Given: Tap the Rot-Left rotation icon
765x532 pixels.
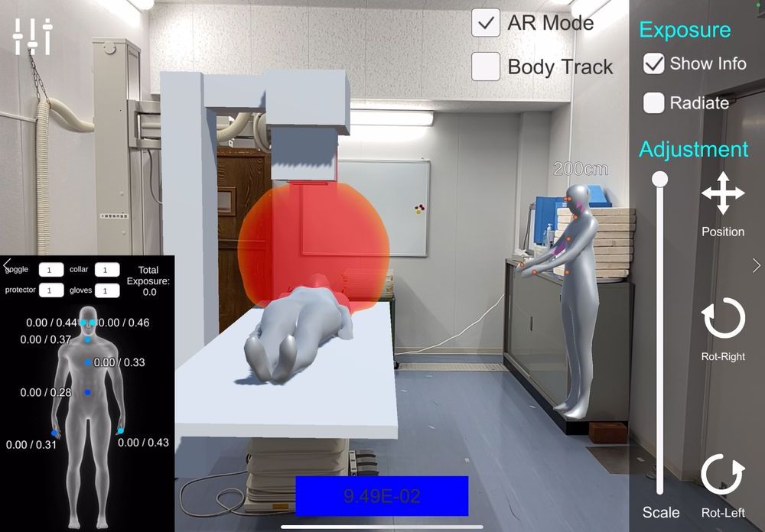Looking at the screenshot, I should [723, 474].
